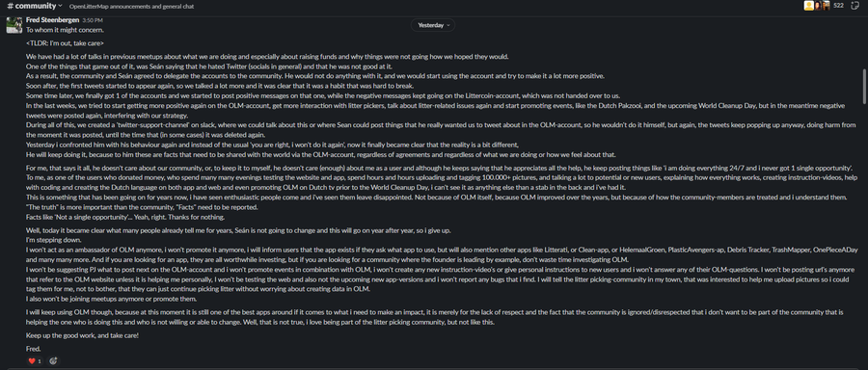Click the reaction count next to heart

pos(40,361)
